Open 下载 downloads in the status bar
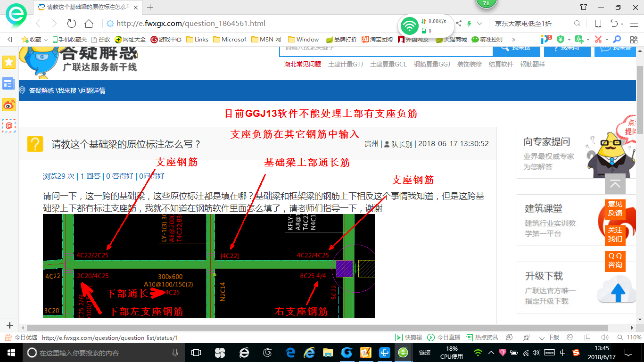The width and height of the screenshot is (644, 362). 549,337
